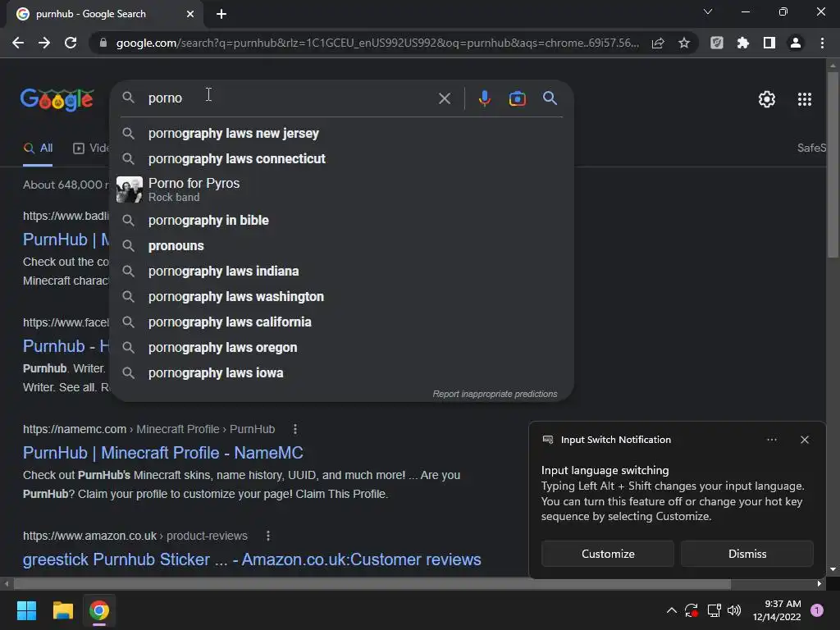Image resolution: width=840 pixels, height=630 pixels.
Task: Click the extension icon left of puzzle
Action: [x=717, y=43]
